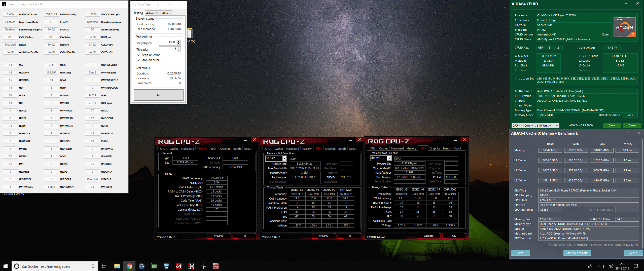Open the Action Center notification icon
This screenshot has height=271, width=644.
pos(636,266)
